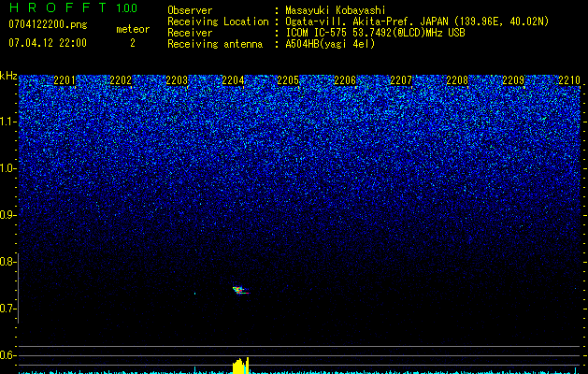The image size is (588, 374).
Task: Click the small cyan dot echo near 2203
Action: pos(195,294)
